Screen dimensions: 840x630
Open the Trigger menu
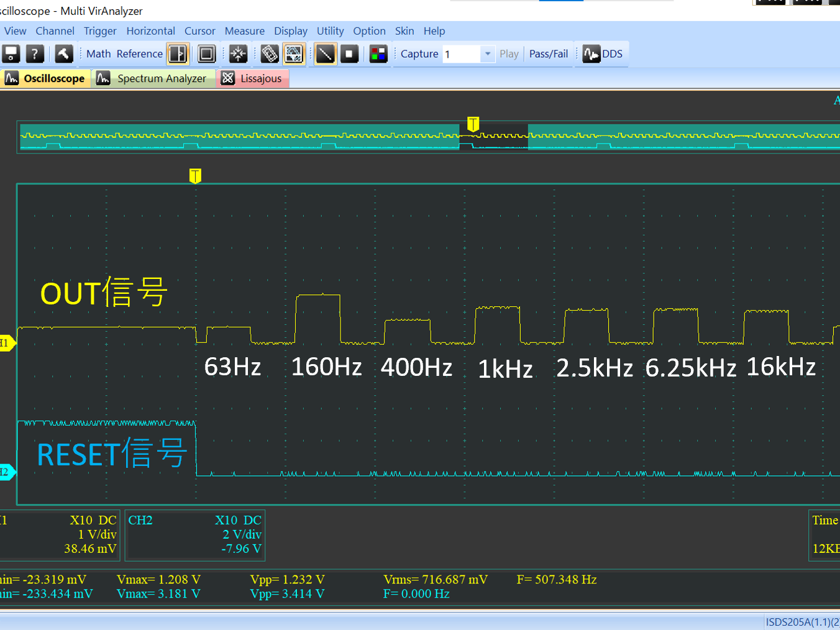100,31
